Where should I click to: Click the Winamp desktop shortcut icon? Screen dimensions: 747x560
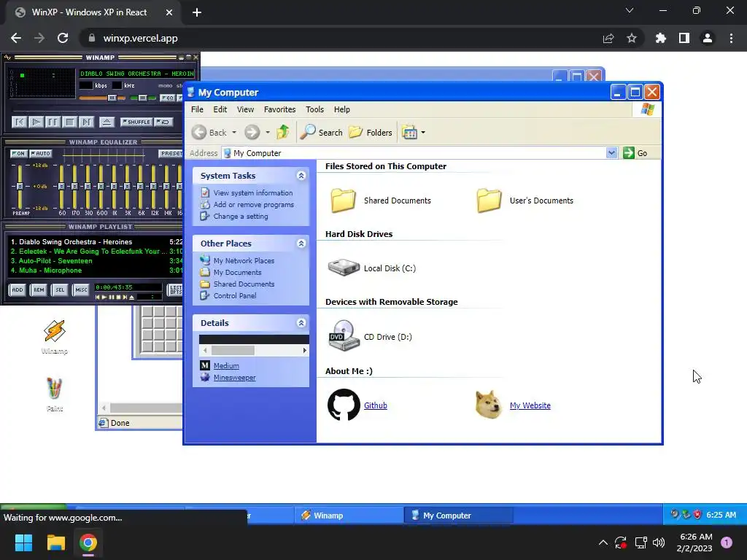point(54,332)
